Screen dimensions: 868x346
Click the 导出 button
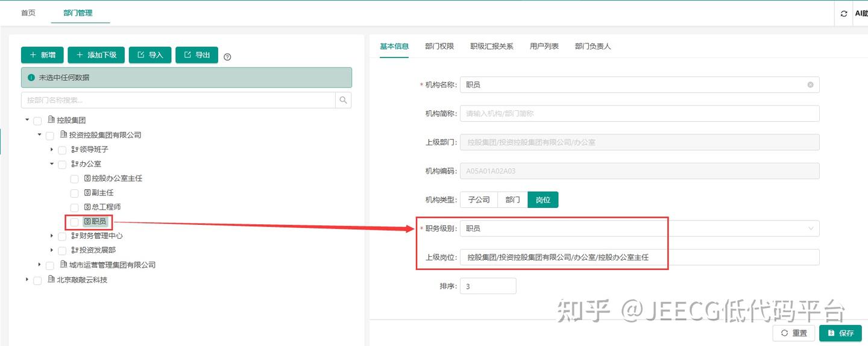point(197,55)
